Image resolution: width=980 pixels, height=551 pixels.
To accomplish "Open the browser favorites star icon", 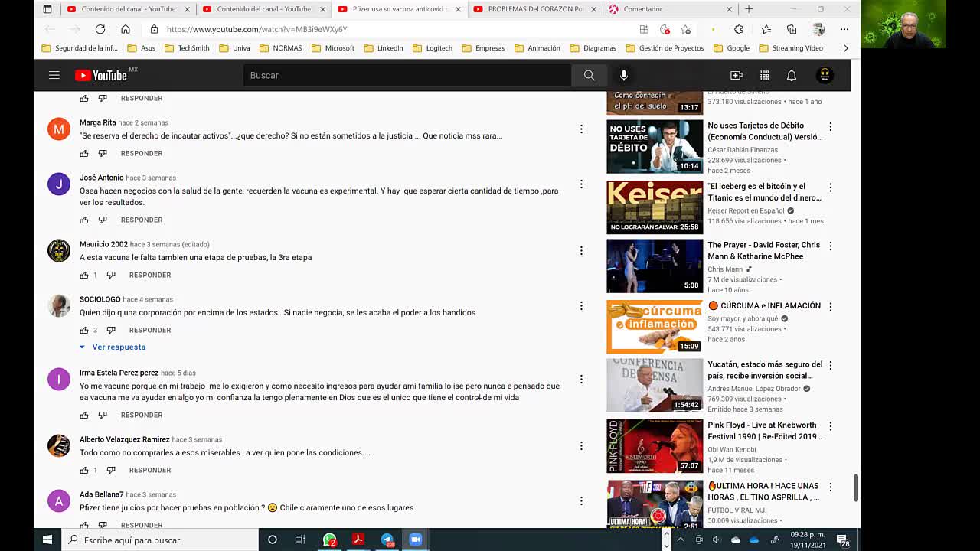I will pos(766,29).
